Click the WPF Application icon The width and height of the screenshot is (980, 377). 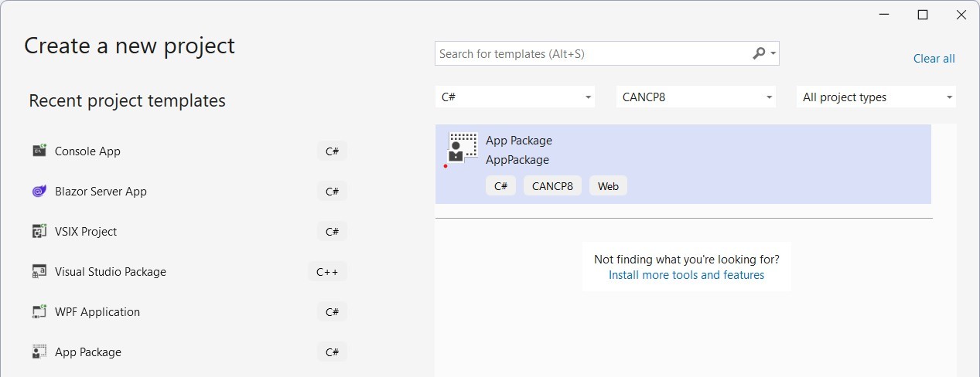(x=39, y=311)
